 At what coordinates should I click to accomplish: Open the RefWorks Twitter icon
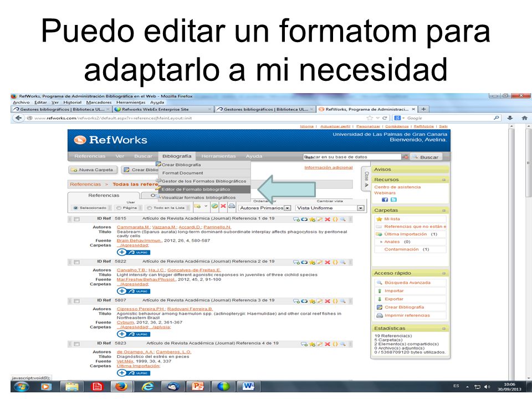coord(393,200)
